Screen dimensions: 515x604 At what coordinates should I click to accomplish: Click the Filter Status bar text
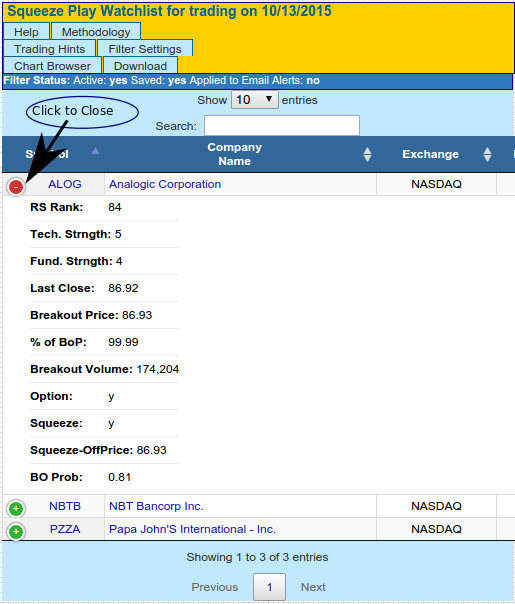pos(161,81)
